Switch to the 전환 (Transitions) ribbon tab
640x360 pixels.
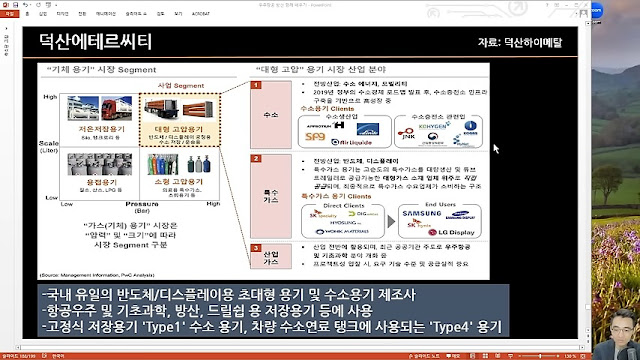[82, 13]
